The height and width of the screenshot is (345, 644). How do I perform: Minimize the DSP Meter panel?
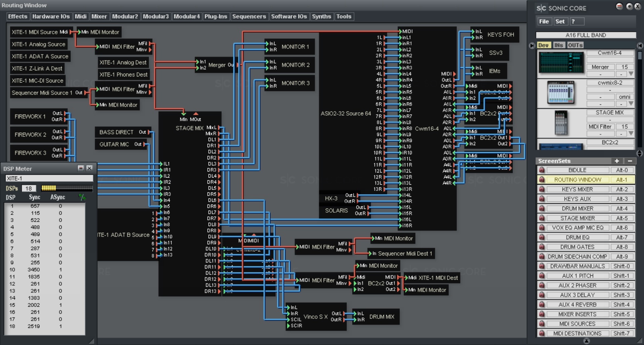click(81, 168)
